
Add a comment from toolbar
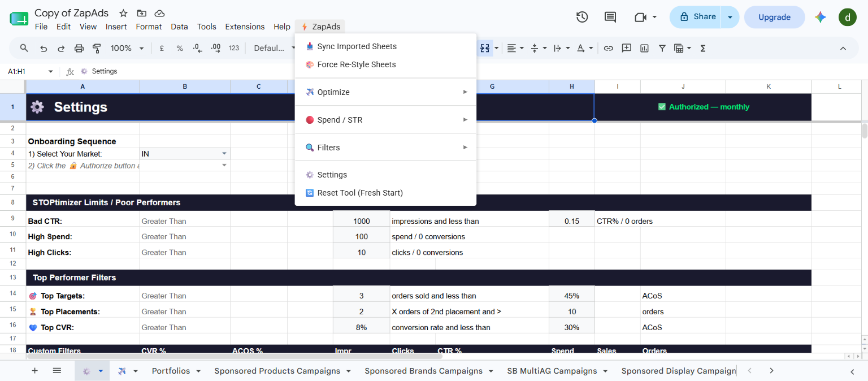(x=626, y=48)
